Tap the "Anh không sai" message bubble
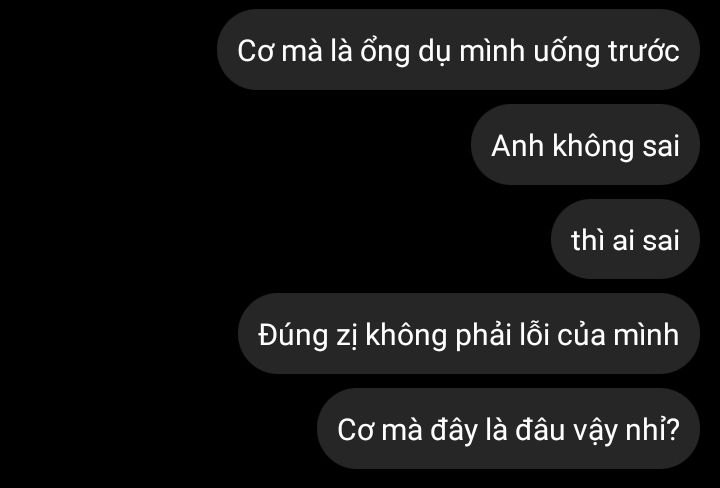720x488 pixels. point(585,145)
